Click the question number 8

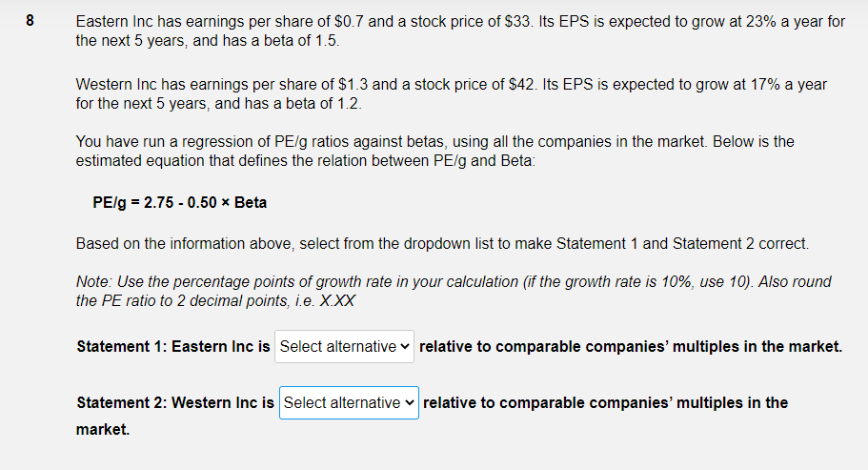pyautogui.click(x=30, y=21)
